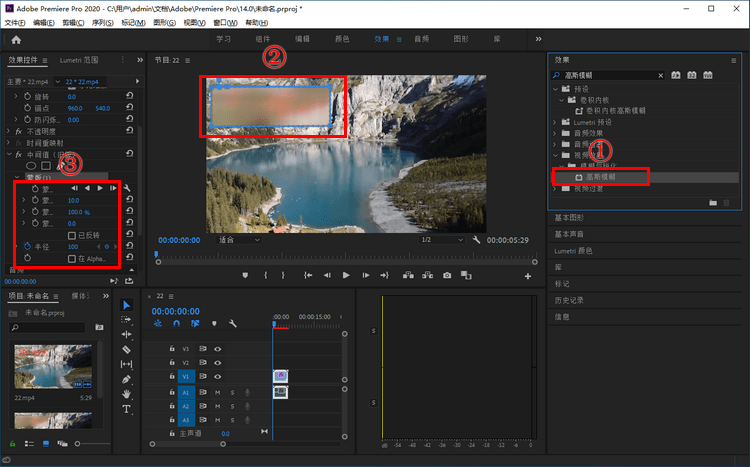Switch to the 颜色 workspace tab

point(341,39)
